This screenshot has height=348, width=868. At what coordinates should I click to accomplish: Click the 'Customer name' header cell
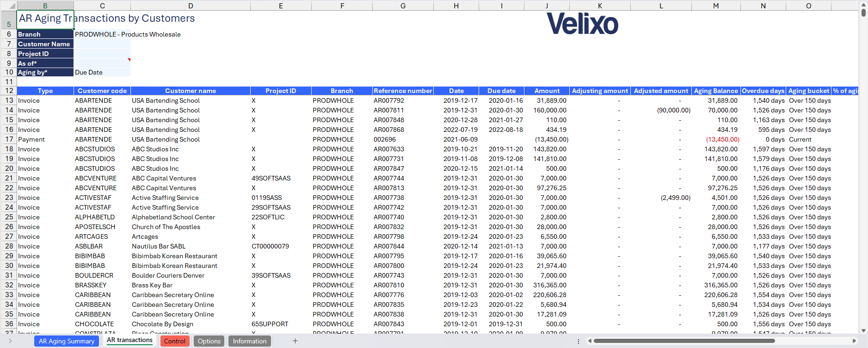coord(191,91)
